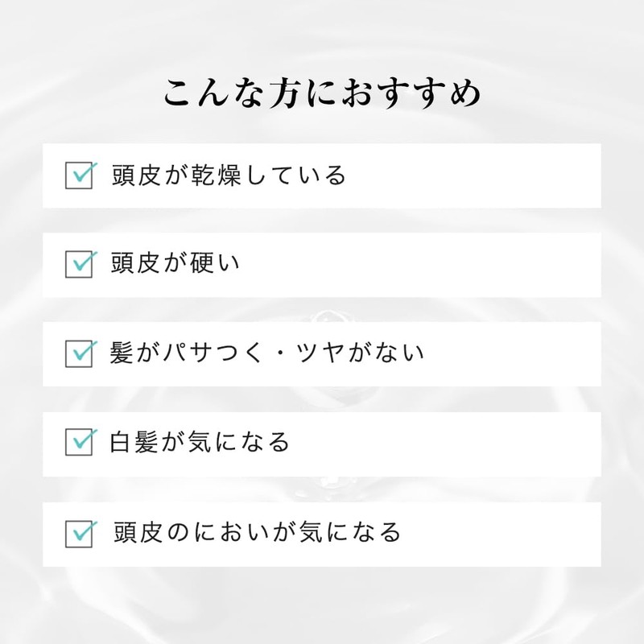Screen dimensions: 644x644
Task: Select the text 頭皮が乾燥している
Action: tap(229, 175)
